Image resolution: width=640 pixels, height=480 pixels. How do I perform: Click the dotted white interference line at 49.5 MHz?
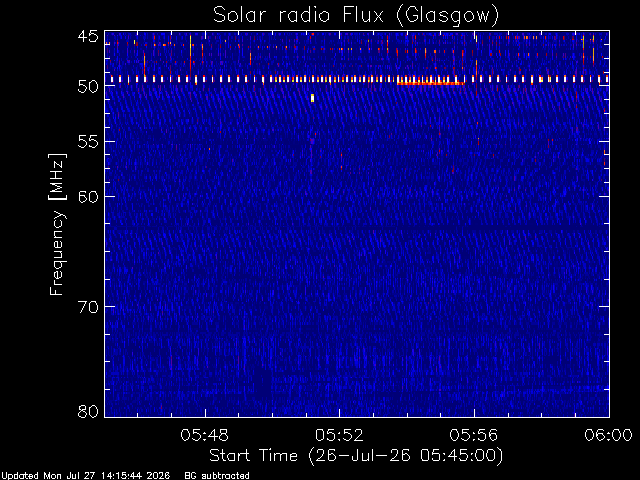[x=357, y=79]
